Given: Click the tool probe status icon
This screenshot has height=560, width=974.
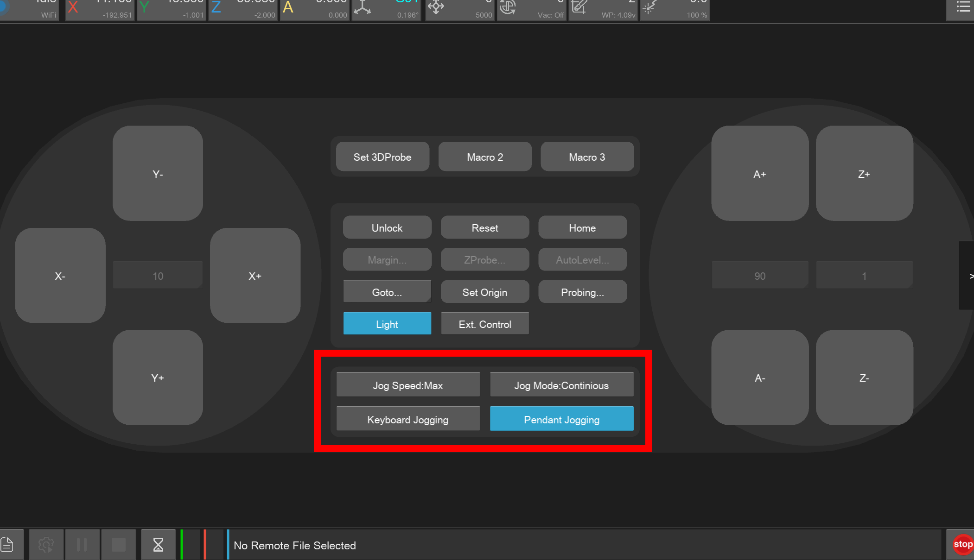Looking at the screenshot, I should 579,7.
